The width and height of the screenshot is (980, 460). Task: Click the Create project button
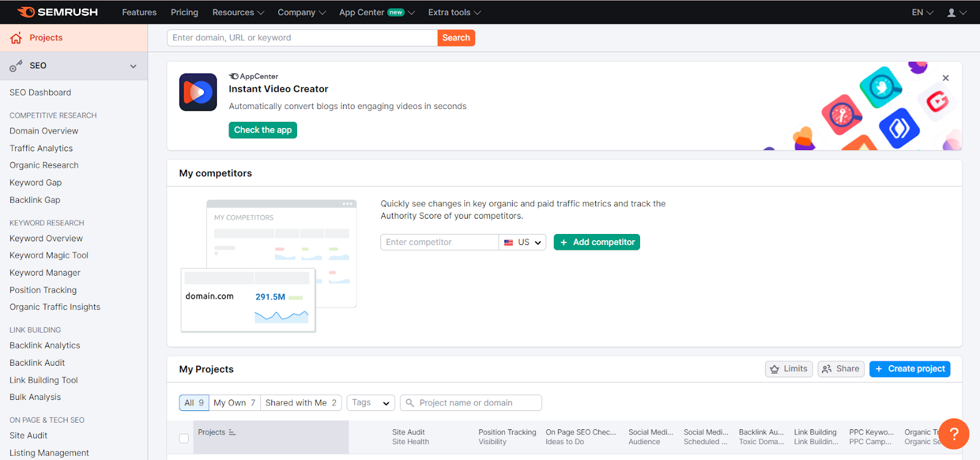(910, 369)
